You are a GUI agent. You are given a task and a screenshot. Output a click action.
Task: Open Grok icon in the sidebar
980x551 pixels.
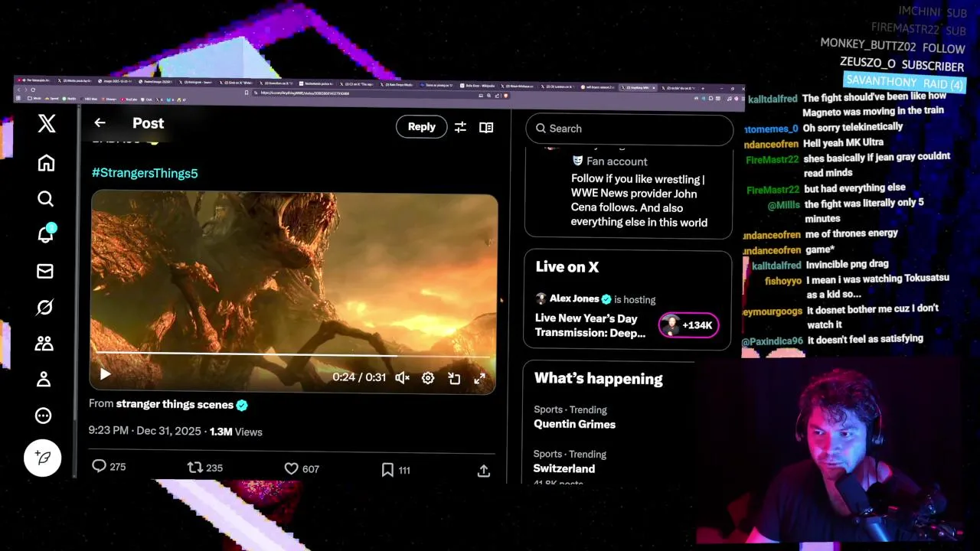(x=44, y=308)
